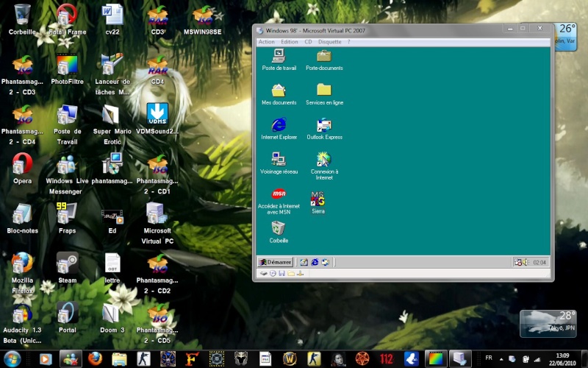Screen dimensions: 588x368
Task: Select the Opera browser shortcut
Action: (x=22, y=169)
